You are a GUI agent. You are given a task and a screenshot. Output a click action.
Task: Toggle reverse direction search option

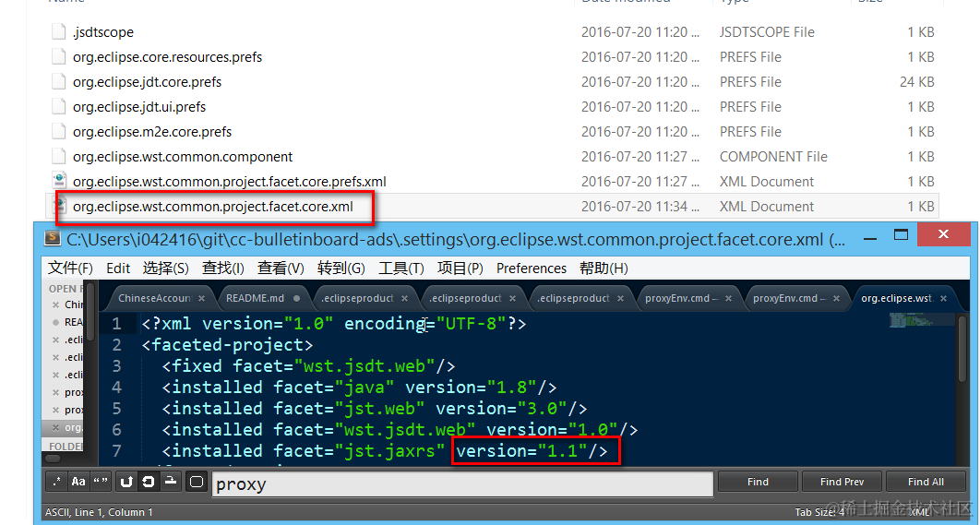pyautogui.click(x=126, y=482)
